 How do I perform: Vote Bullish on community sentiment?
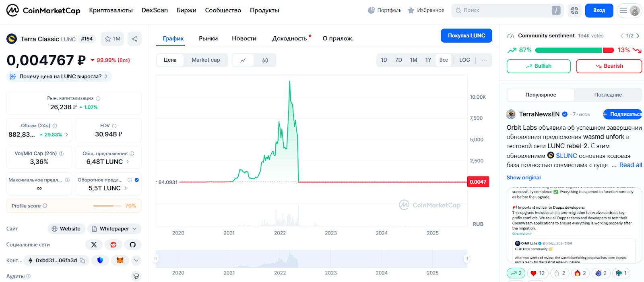(539, 66)
